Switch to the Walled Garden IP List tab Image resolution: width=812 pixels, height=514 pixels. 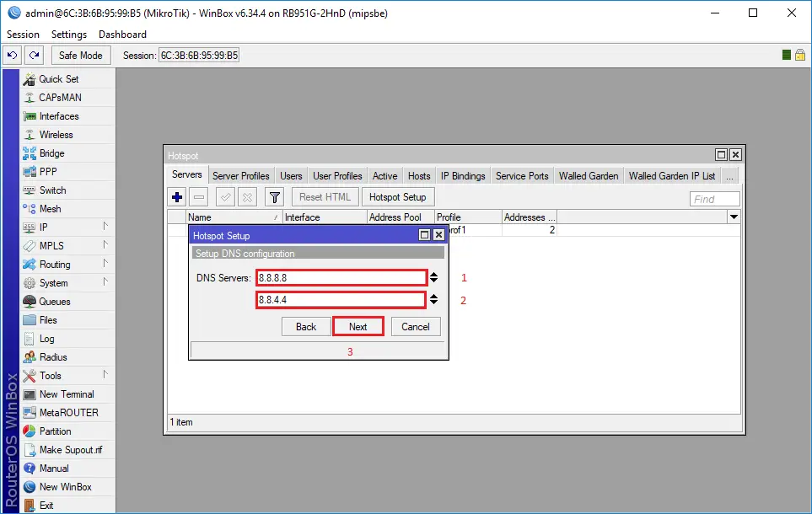672,176
